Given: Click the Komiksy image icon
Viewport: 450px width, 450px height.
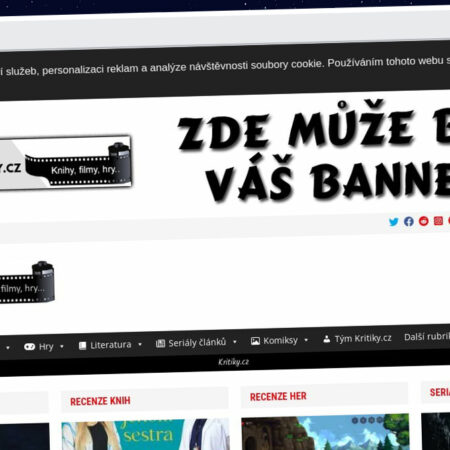Looking at the screenshot, I should click(x=255, y=341).
